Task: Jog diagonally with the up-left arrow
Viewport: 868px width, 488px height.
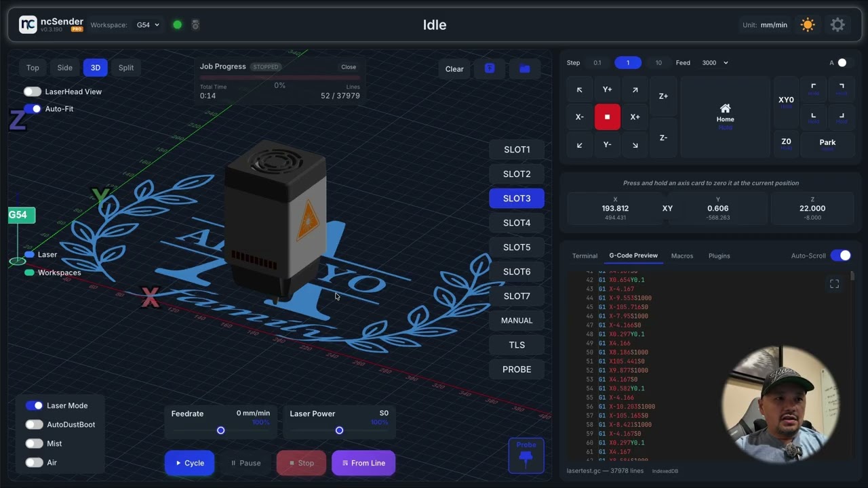Action: [579, 89]
